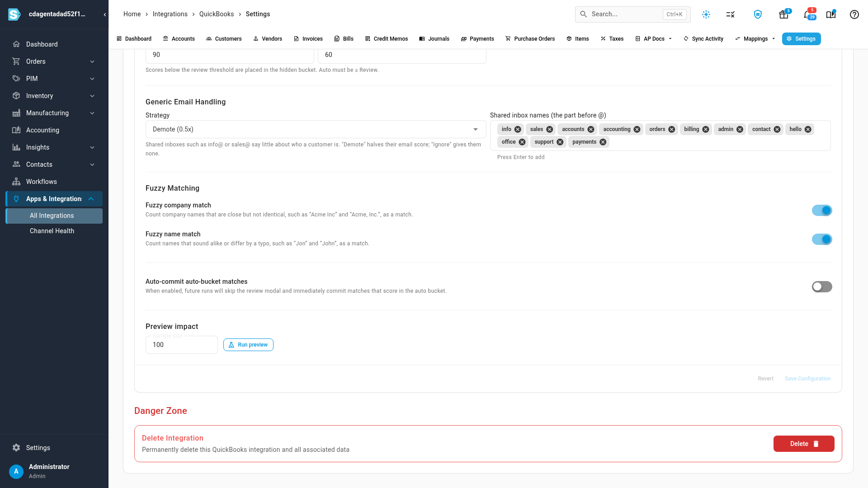Click the help question mark icon
Viewport: 868px width, 488px height.
click(854, 14)
